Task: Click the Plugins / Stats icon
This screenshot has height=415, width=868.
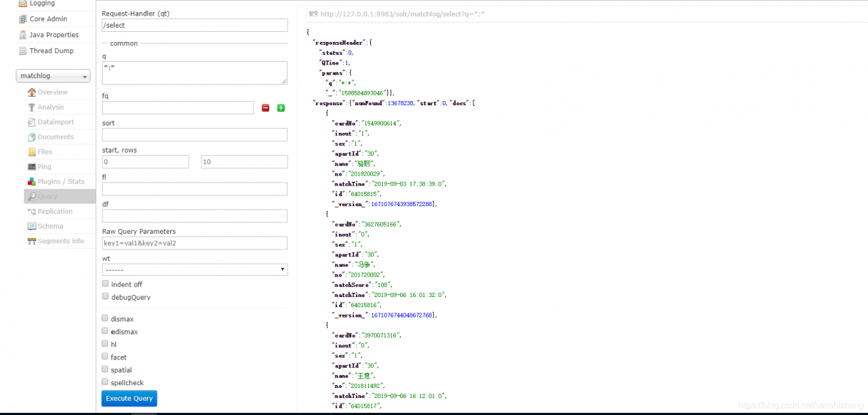Action: pos(32,182)
